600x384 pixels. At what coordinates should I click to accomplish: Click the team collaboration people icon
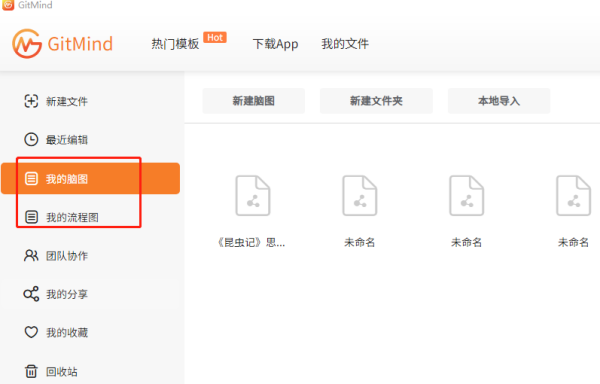click(x=31, y=255)
